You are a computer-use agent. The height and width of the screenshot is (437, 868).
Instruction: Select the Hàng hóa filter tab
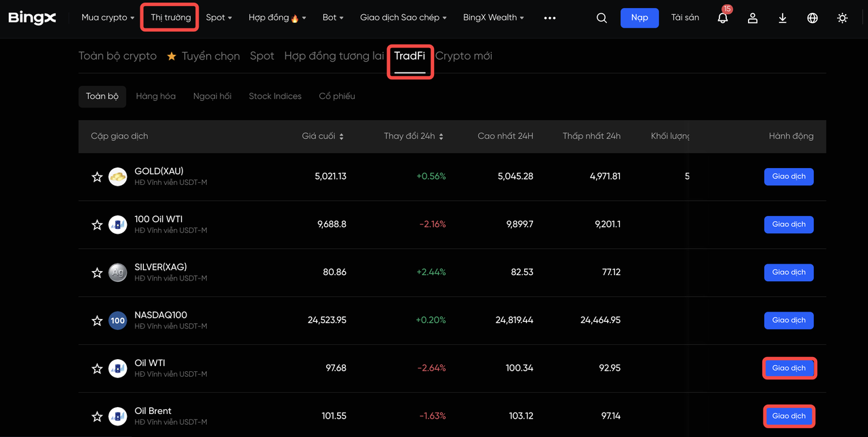coord(155,96)
